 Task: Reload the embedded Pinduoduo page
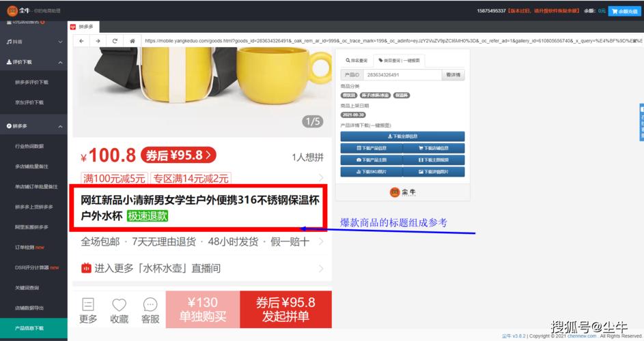(x=115, y=41)
